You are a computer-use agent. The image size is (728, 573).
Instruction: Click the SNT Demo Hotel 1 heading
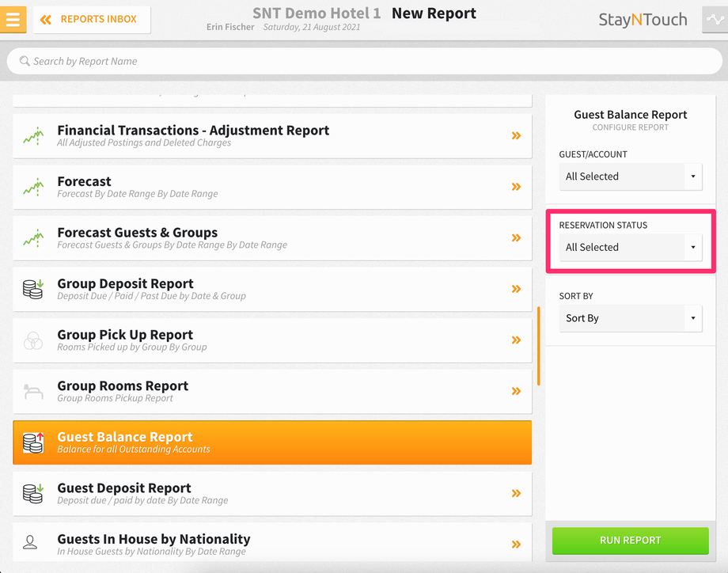317,13
